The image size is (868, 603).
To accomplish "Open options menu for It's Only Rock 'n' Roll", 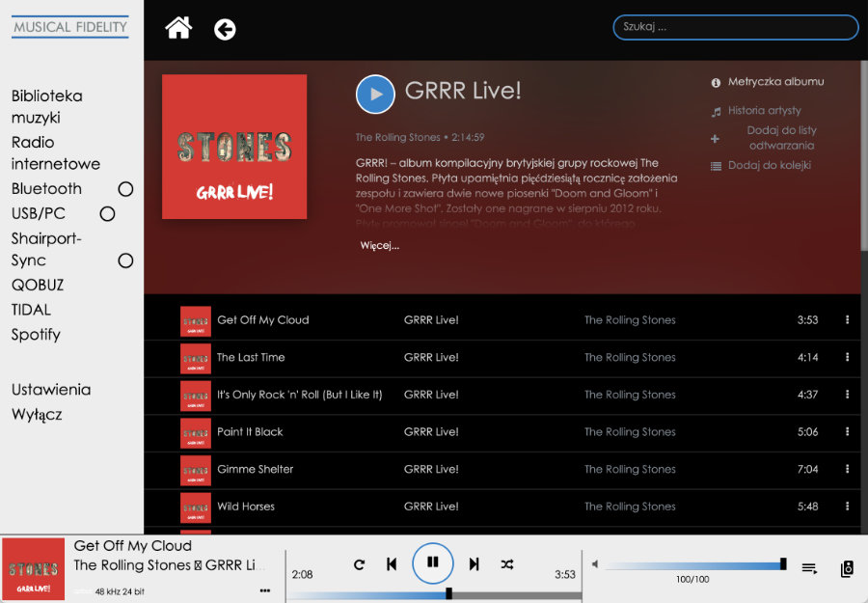I will pos(847,395).
